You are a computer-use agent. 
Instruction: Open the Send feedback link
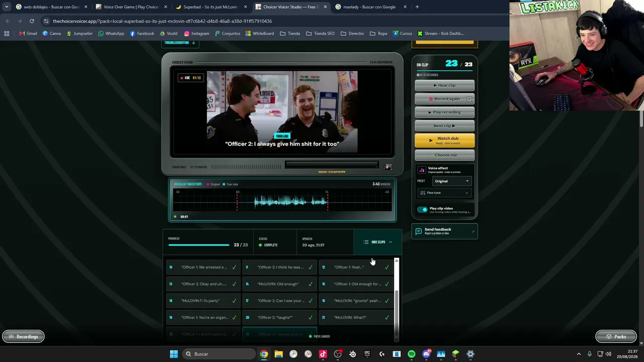(x=445, y=231)
